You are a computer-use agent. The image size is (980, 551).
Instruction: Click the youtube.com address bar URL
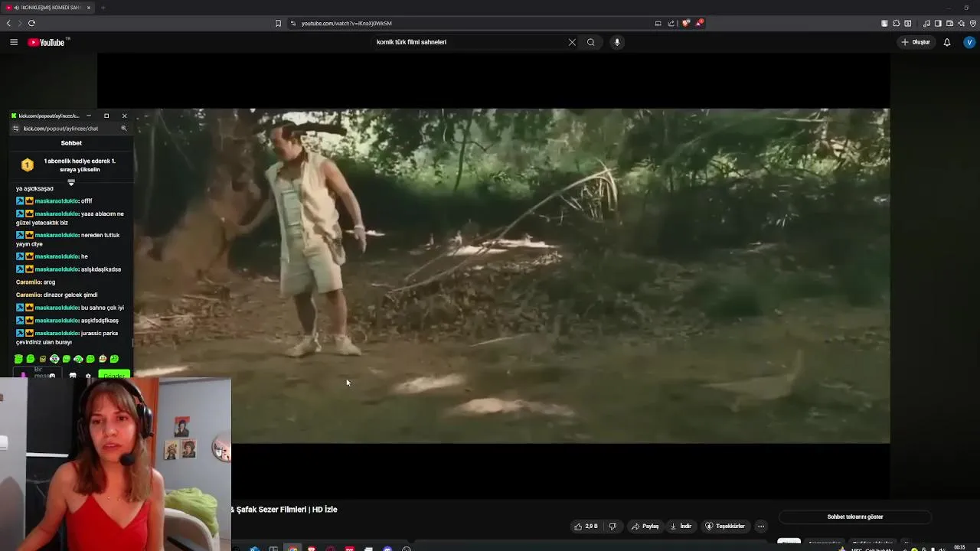(x=346, y=23)
